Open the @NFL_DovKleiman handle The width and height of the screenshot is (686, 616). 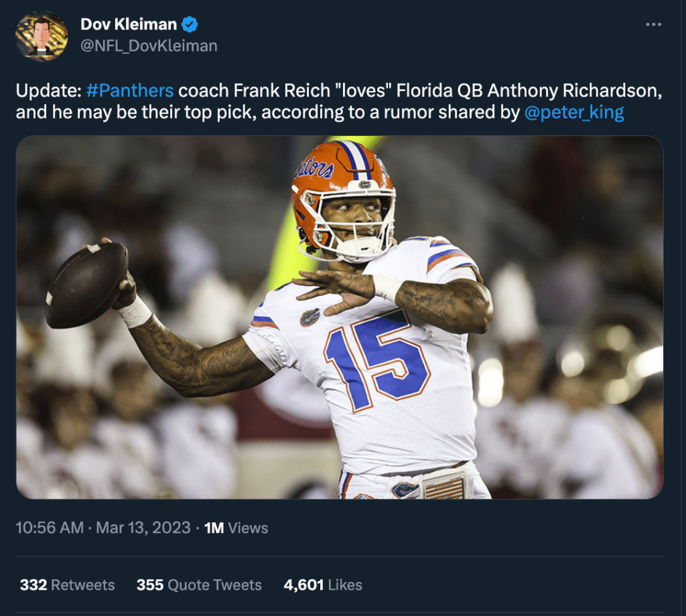click(149, 46)
